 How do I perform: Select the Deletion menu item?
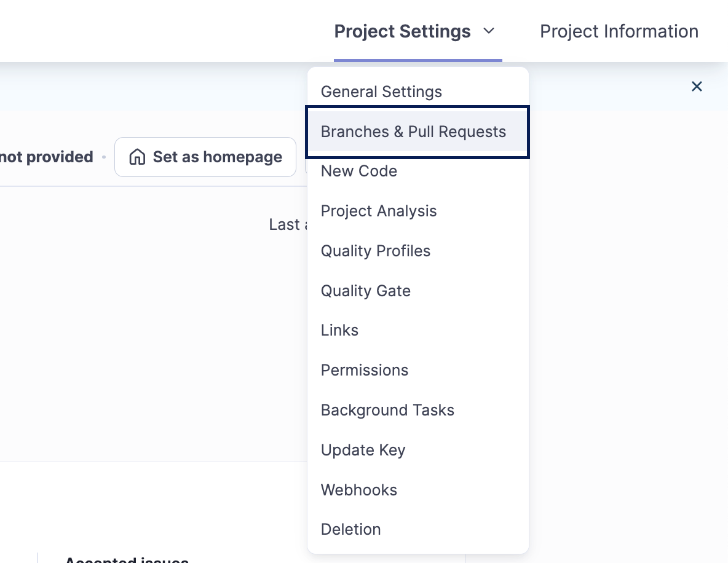350,529
